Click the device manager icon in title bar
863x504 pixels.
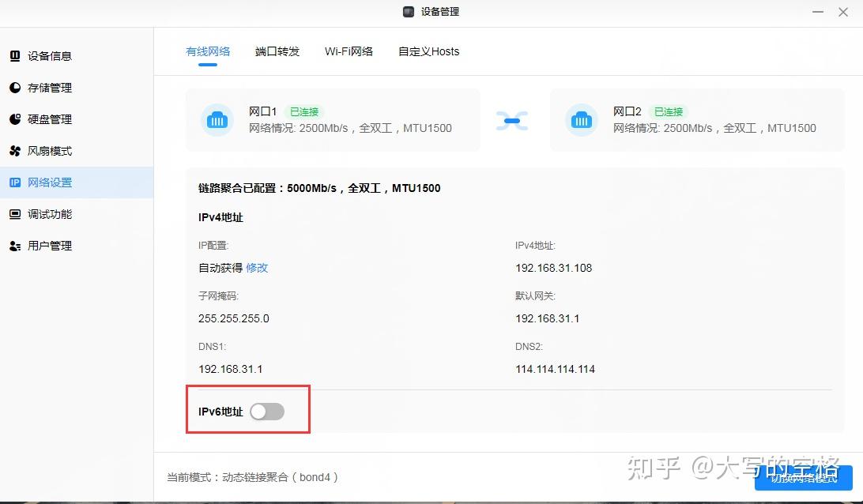tap(408, 12)
